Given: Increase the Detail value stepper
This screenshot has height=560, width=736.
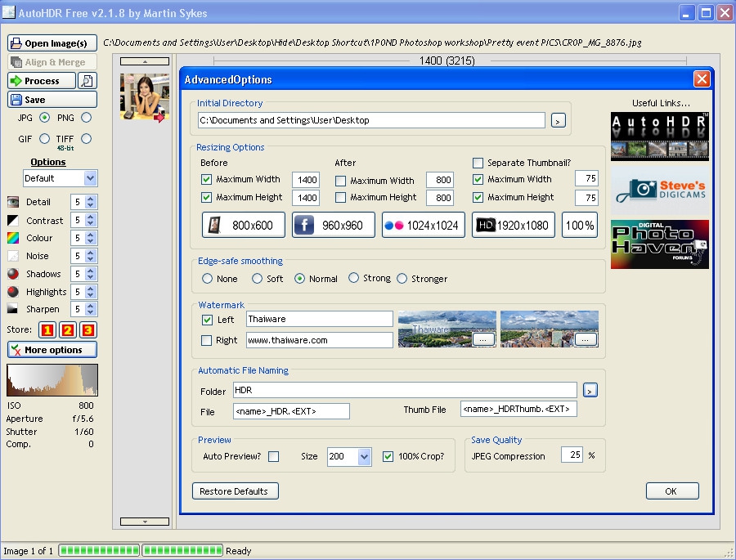Looking at the screenshot, I should point(91,199).
